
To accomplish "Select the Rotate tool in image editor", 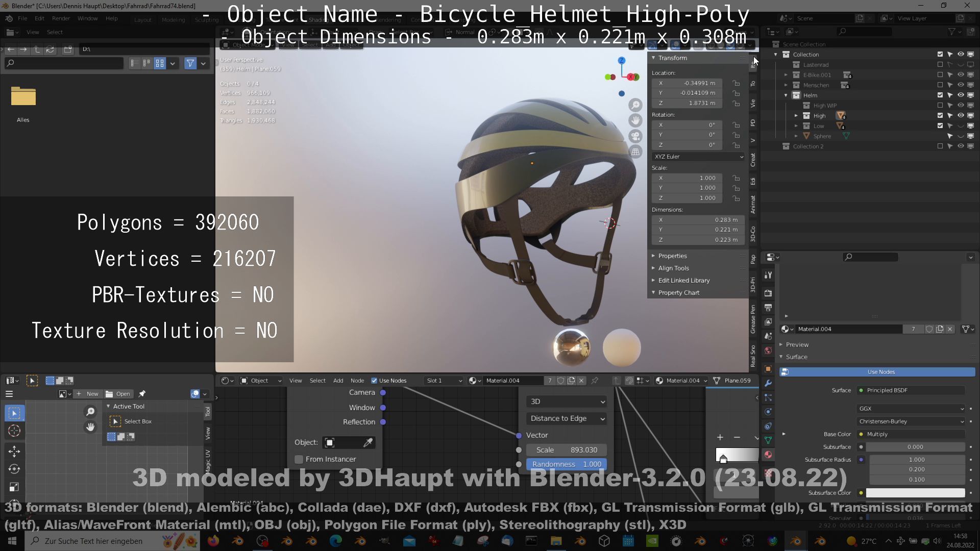I will pos(14,469).
